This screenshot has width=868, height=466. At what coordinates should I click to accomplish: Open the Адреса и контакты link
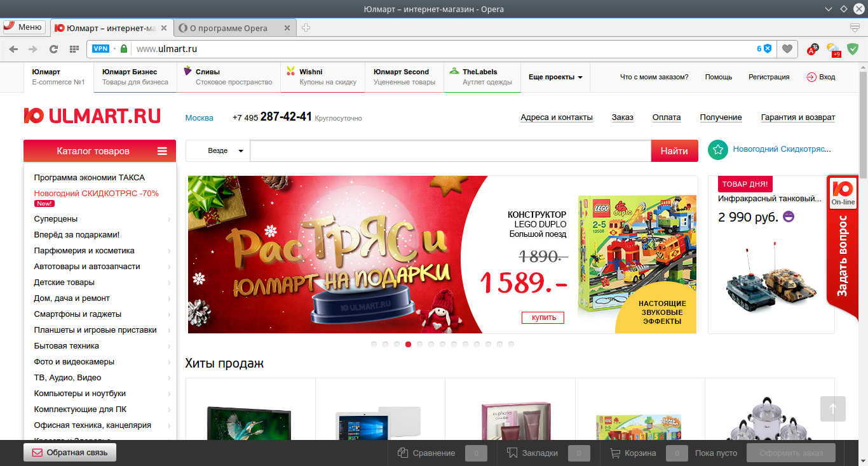[557, 117]
